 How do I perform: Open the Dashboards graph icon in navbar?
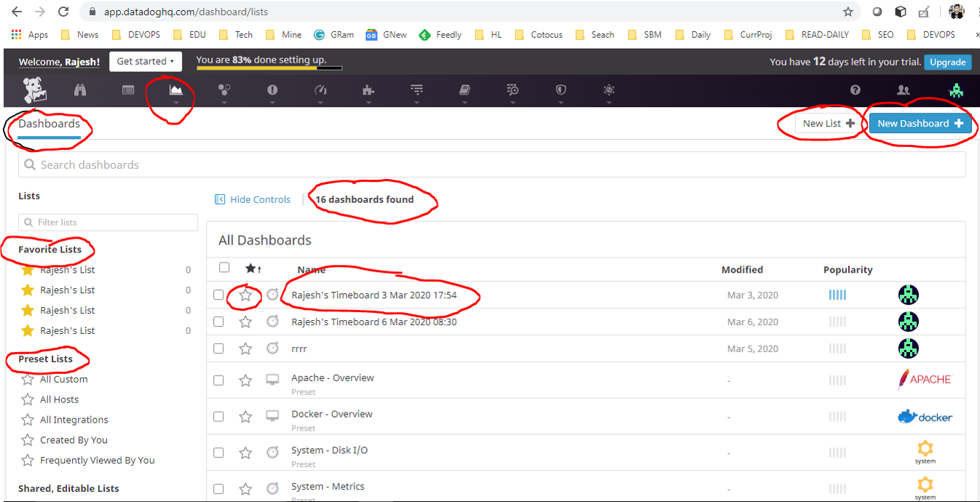click(x=175, y=89)
